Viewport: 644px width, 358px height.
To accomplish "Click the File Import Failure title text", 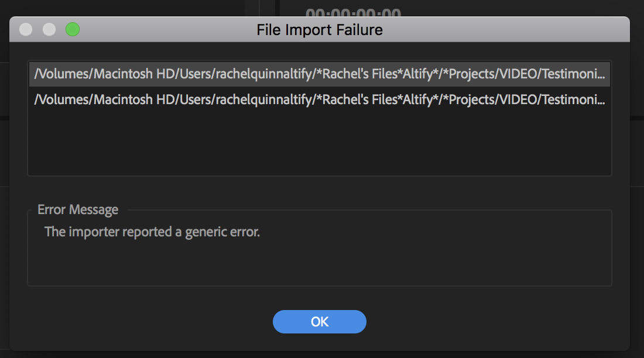I will point(320,29).
